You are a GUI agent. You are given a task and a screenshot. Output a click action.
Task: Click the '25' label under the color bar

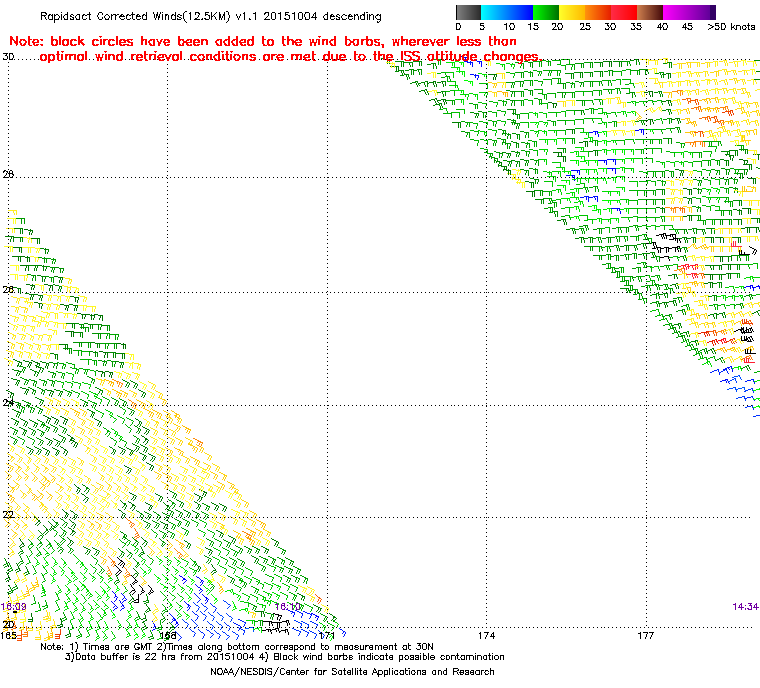585,27
